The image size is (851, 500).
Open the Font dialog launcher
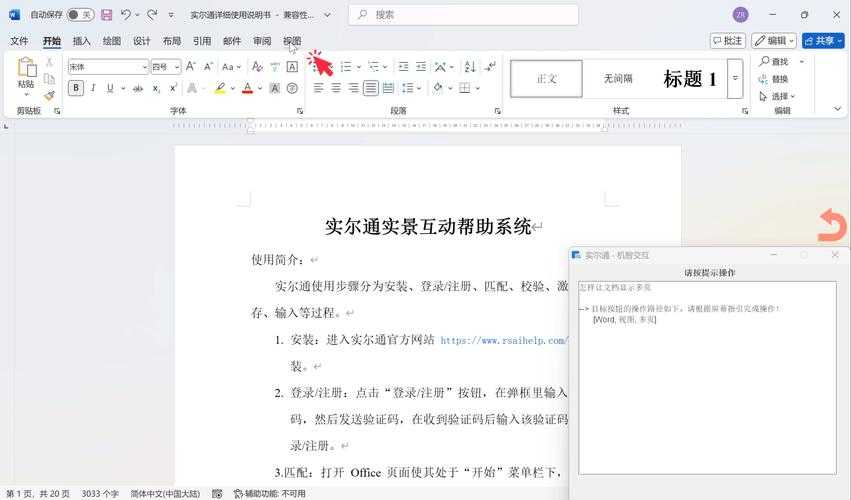[300, 111]
